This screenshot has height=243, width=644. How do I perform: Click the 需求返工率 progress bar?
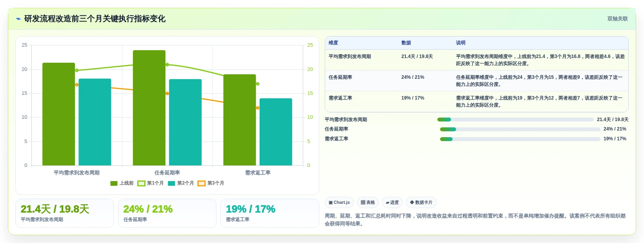pyautogui.click(x=520, y=139)
